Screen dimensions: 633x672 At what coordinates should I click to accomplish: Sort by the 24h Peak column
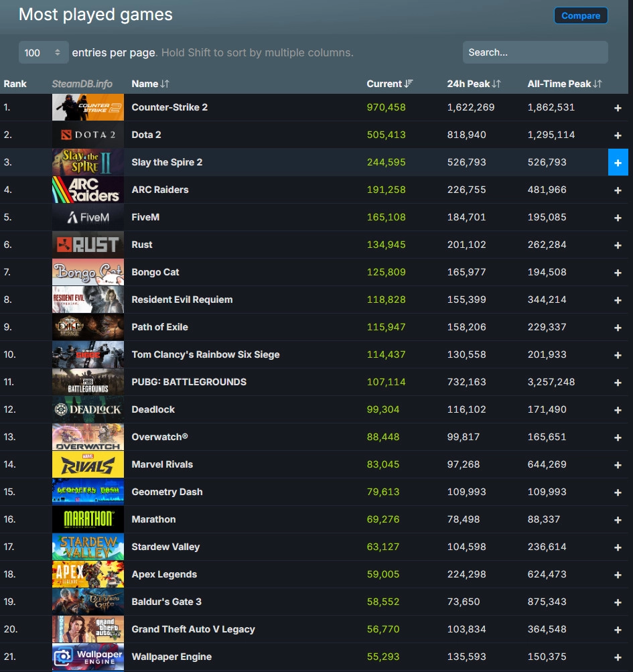(x=474, y=84)
